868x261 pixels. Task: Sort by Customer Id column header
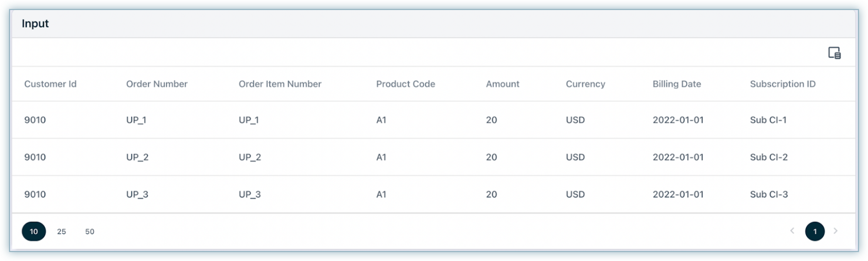[50, 84]
